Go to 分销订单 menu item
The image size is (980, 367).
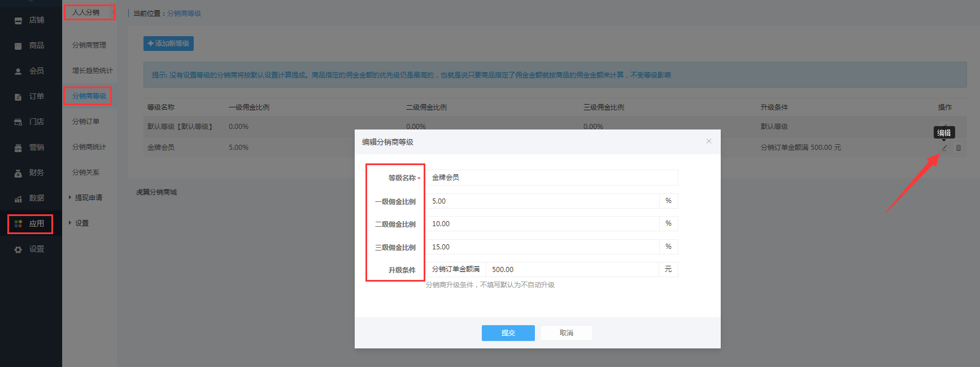point(86,121)
